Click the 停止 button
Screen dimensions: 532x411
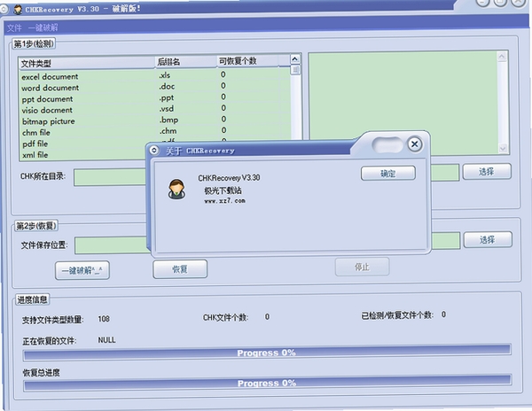(362, 267)
